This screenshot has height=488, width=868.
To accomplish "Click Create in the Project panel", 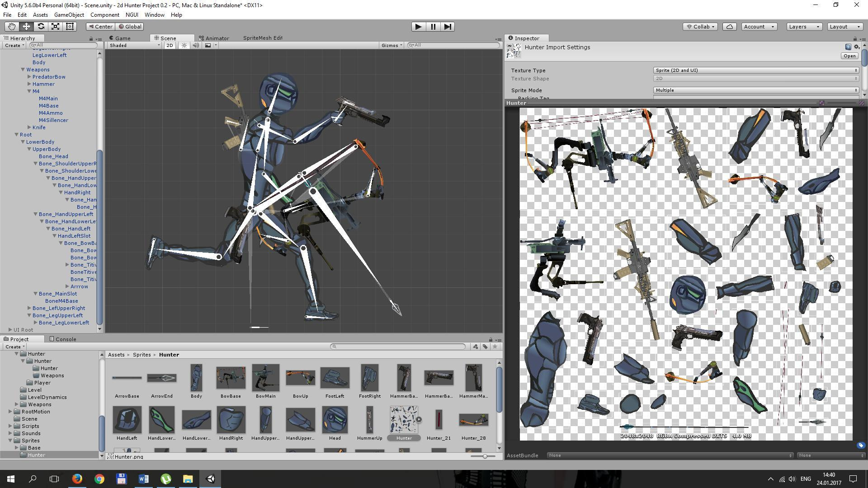I will pos(14,347).
